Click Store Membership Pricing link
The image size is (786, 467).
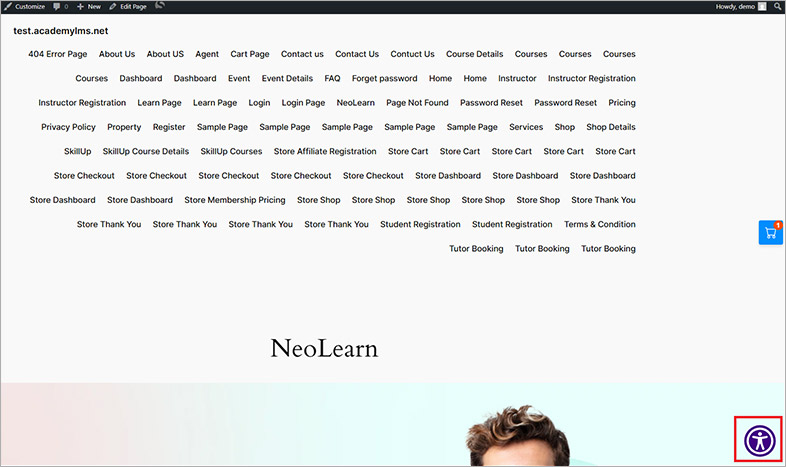click(235, 200)
